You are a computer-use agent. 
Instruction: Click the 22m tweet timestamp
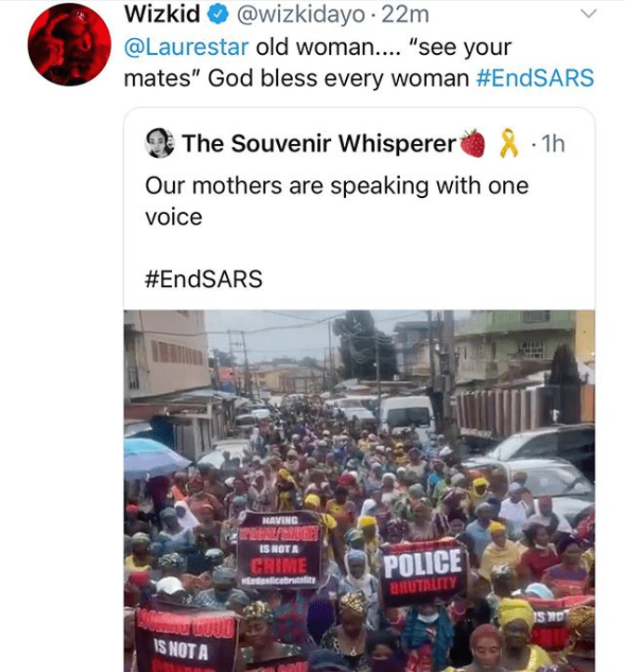408,15
